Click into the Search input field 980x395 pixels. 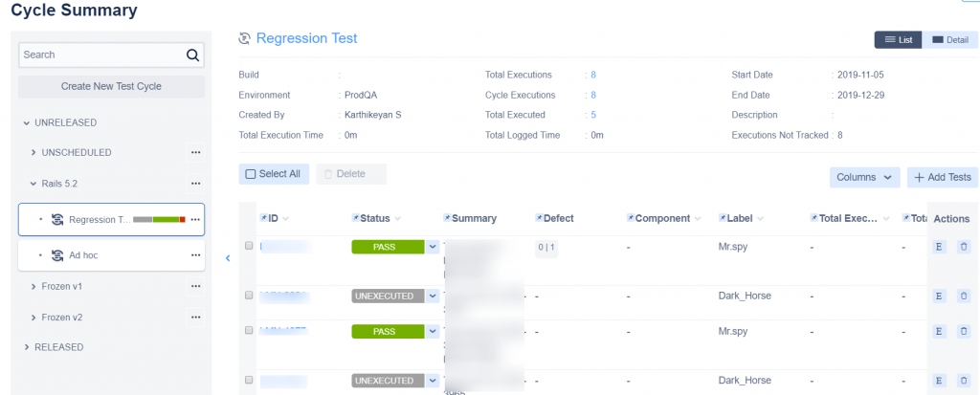100,55
